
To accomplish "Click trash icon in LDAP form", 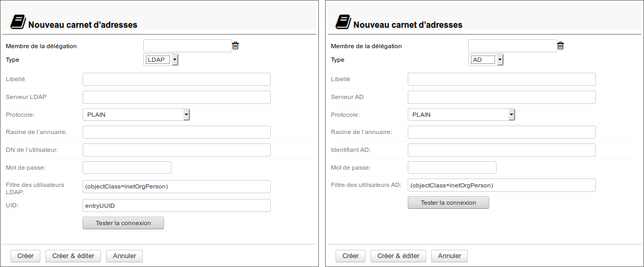I will pos(235,46).
